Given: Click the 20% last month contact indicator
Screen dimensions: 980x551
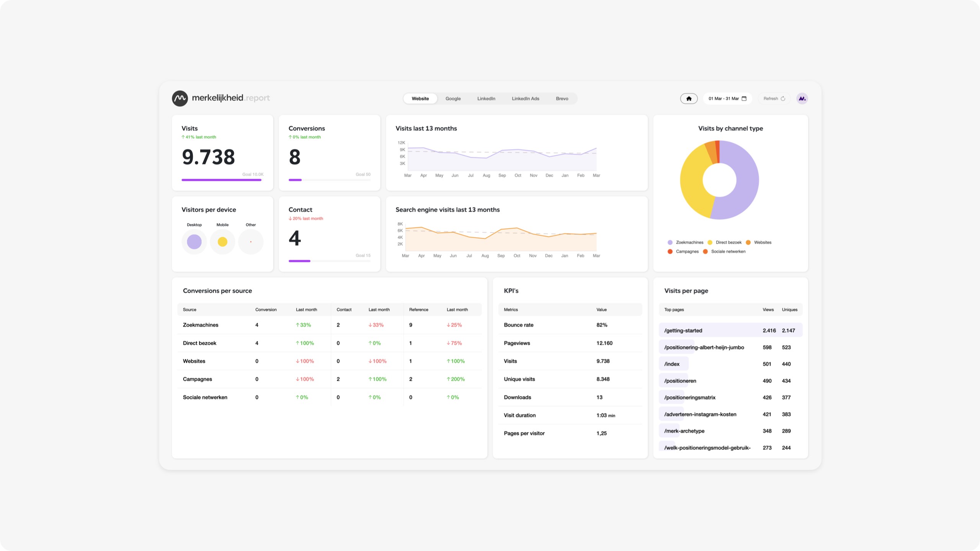Looking at the screenshot, I should pyautogui.click(x=306, y=218).
